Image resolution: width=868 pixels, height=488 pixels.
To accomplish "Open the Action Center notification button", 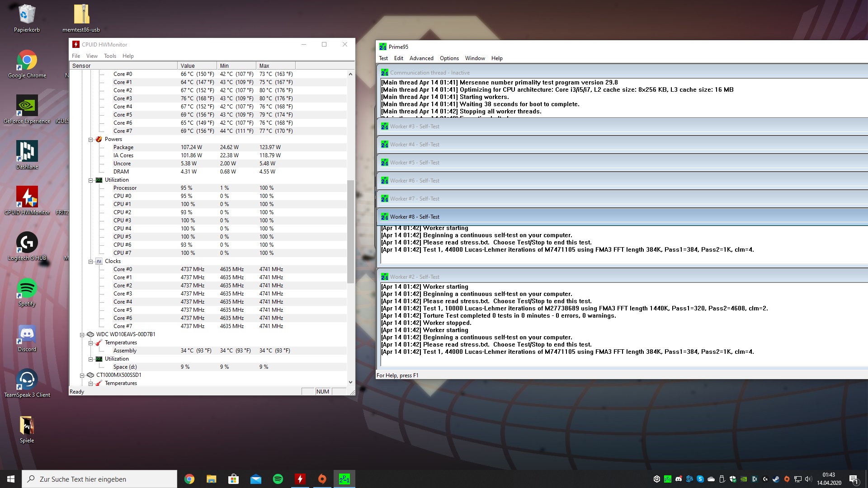I will [854, 479].
